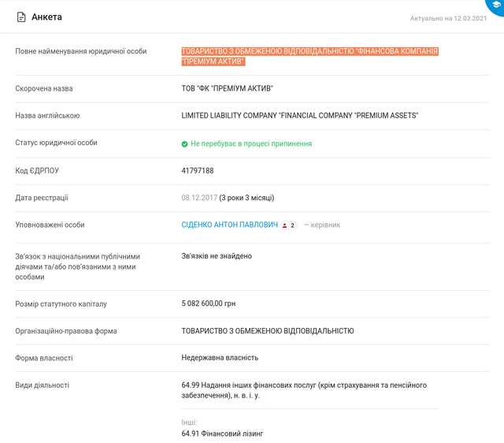Click the Анкета section heading
504x443 pixels.
(x=47, y=17)
